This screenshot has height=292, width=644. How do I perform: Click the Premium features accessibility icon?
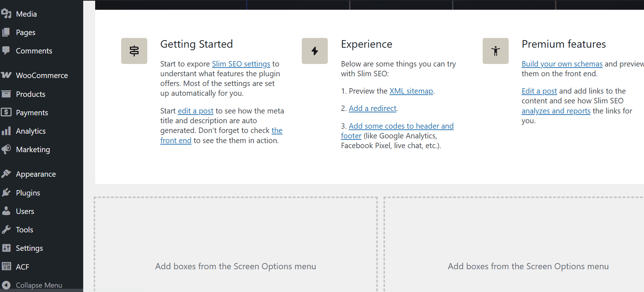496,51
